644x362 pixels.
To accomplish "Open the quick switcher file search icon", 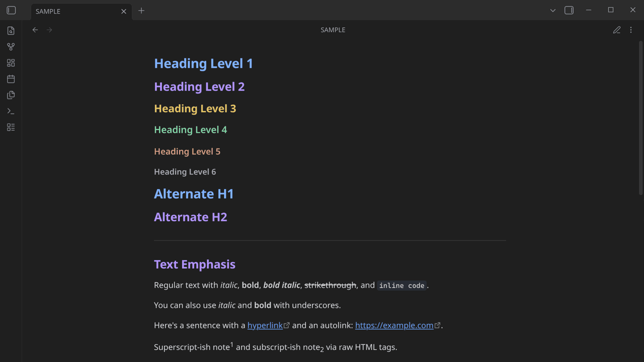I will point(11,31).
